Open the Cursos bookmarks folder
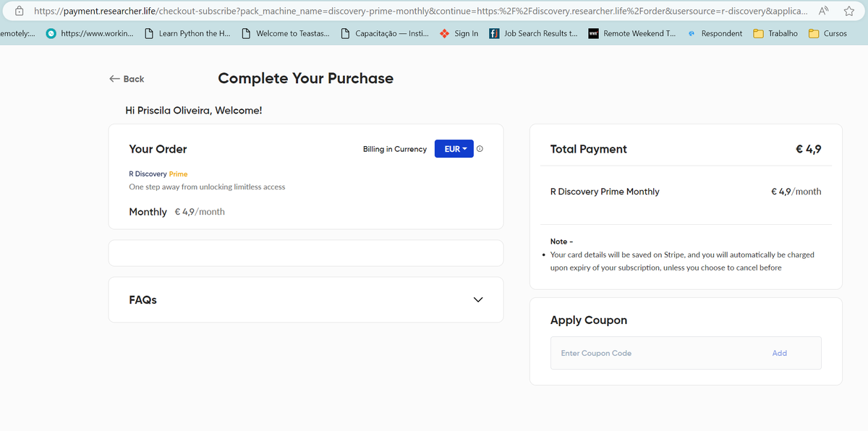The width and height of the screenshot is (868, 431). tap(827, 33)
